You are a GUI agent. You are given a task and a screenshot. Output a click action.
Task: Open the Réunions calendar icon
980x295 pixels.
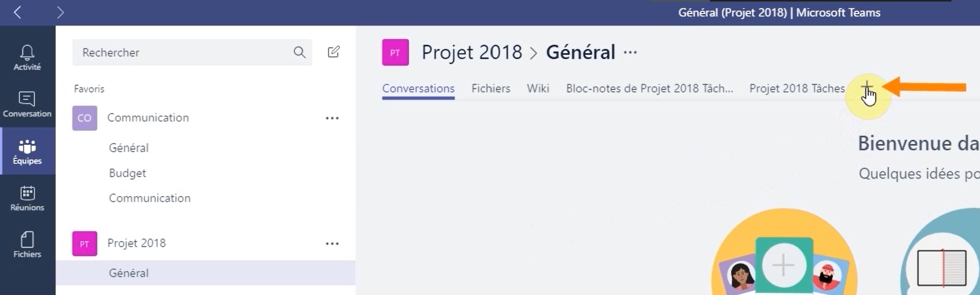(27, 192)
